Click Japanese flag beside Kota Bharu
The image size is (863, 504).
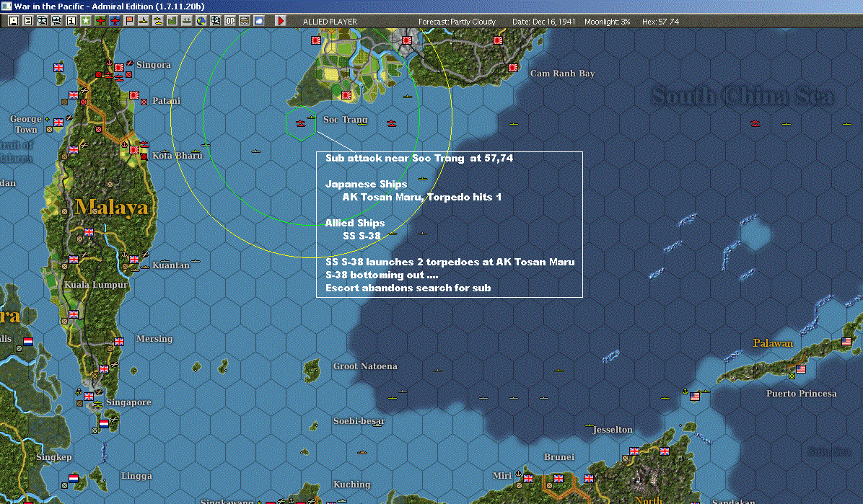click(133, 150)
